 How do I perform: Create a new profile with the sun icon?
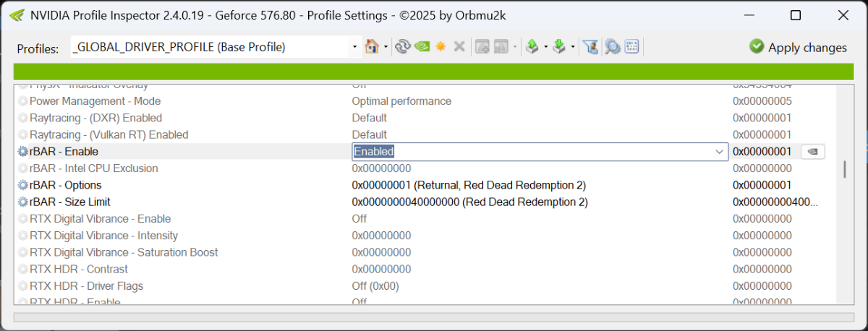point(440,46)
